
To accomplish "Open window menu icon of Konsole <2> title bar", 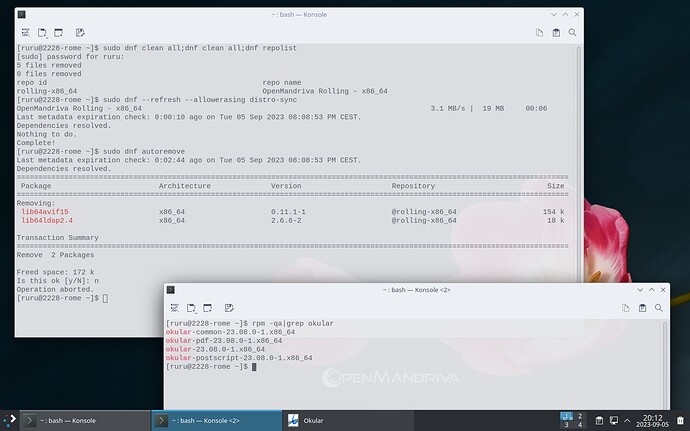I will point(171,290).
